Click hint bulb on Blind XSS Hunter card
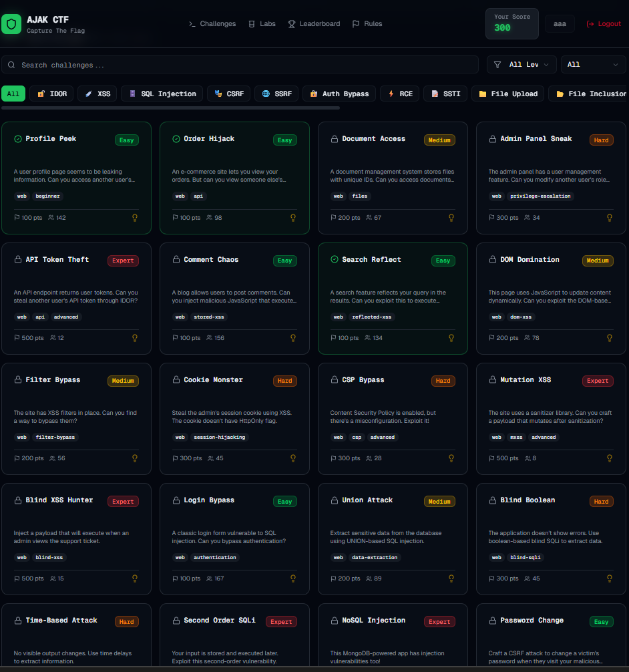The width and height of the screenshot is (629, 672). tap(135, 578)
